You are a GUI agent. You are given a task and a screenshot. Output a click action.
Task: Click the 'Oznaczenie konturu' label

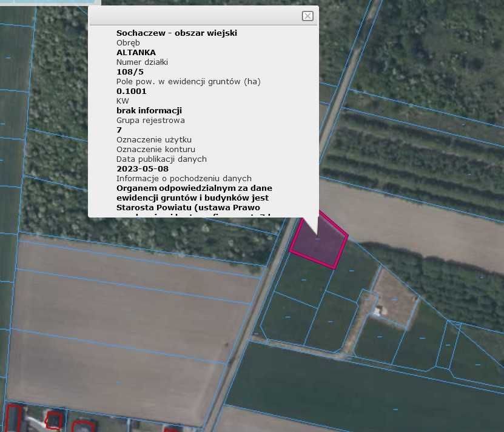coord(156,150)
